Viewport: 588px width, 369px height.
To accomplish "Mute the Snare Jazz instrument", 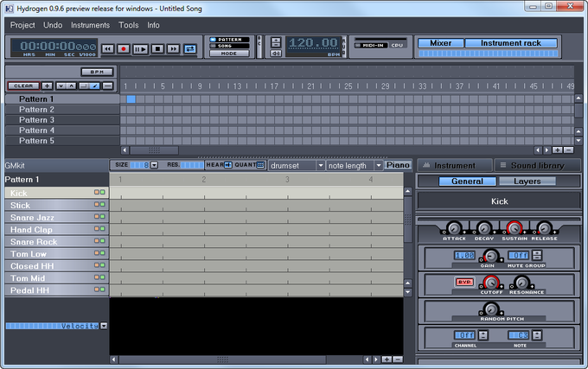I will [x=97, y=217].
